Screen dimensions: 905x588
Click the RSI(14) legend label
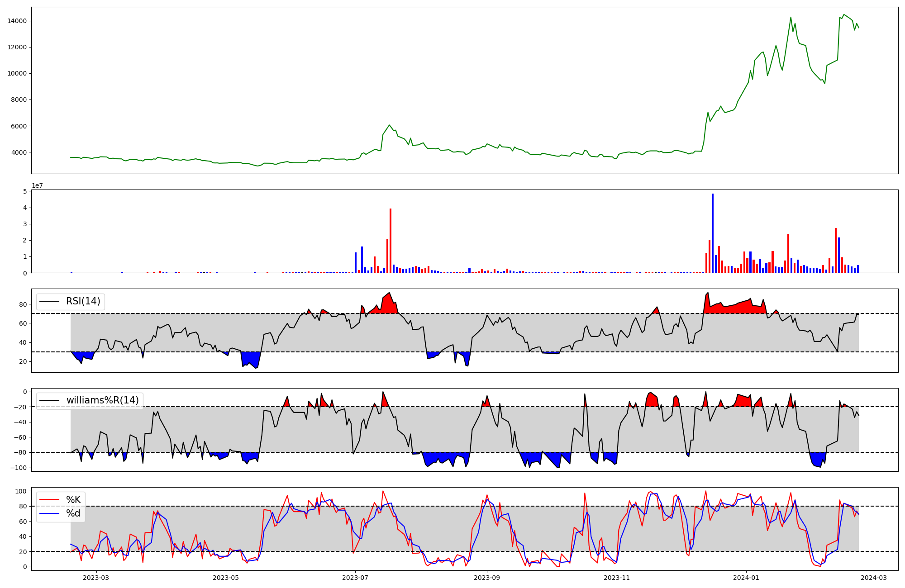click(x=83, y=301)
